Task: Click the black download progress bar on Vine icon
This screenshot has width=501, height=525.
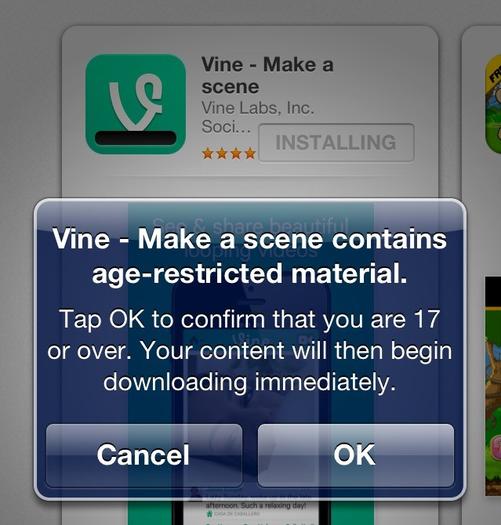Action: click(136, 138)
